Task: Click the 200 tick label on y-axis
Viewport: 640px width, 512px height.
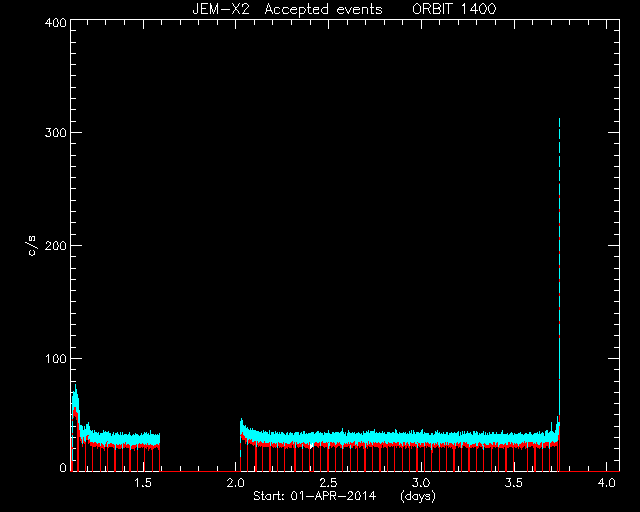Action: [55, 245]
